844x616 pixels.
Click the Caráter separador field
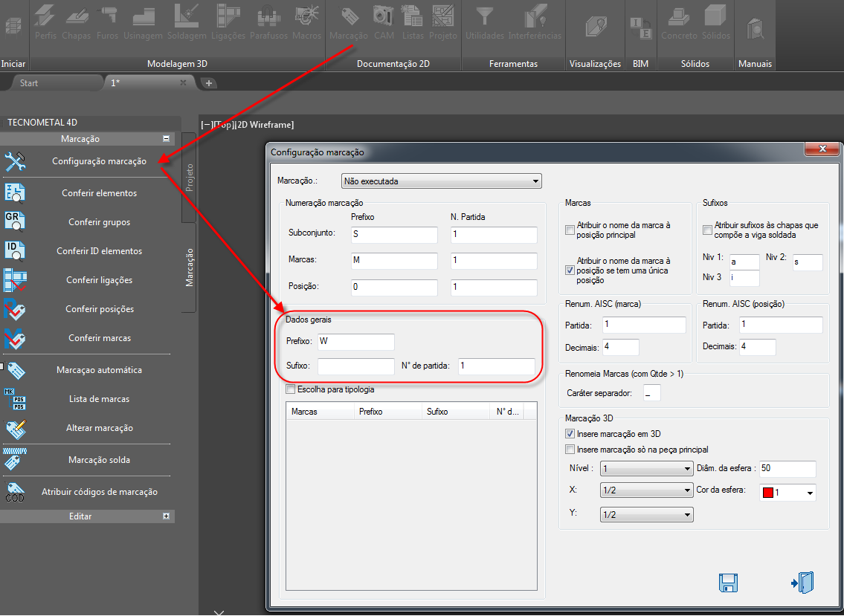652,393
